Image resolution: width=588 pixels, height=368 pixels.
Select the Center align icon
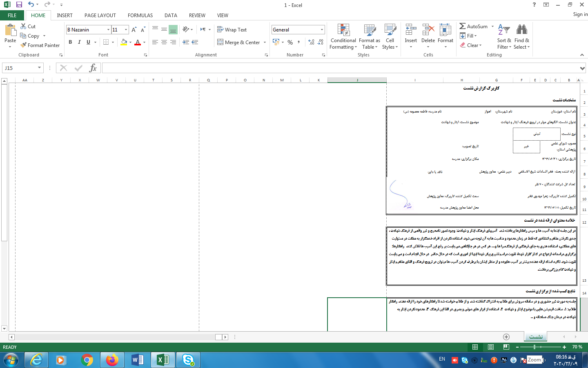pos(164,42)
